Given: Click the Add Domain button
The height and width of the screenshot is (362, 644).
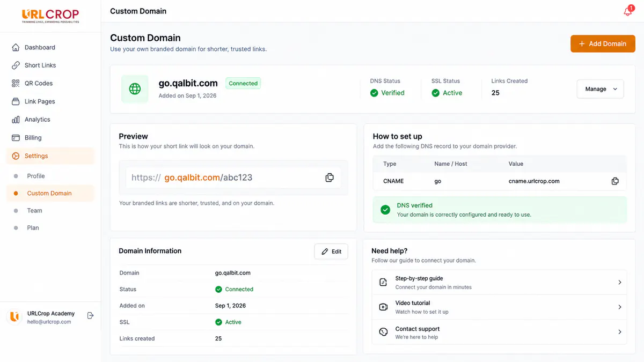Looking at the screenshot, I should [603, 44].
